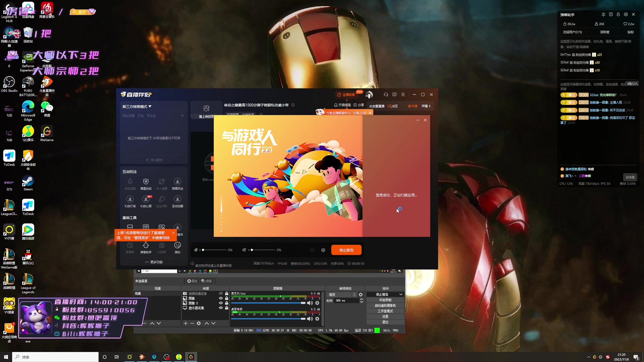Adjust microphone volume slider in 直播伴侣
This screenshot has height=362, width=644.
(213, 250)
